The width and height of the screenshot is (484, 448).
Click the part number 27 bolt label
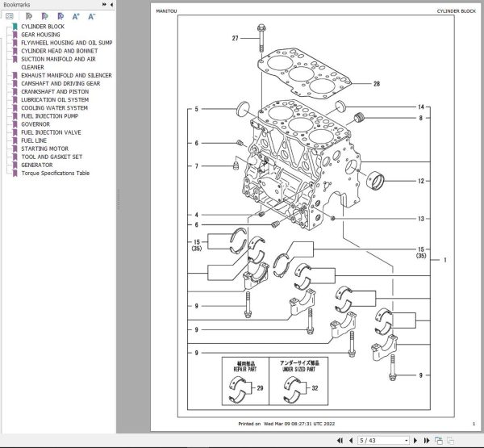pos(236,38)
